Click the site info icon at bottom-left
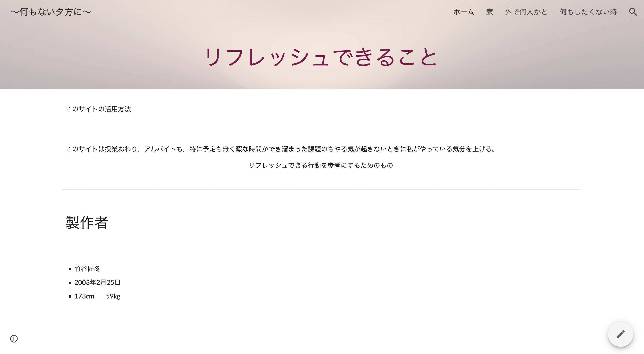The width and height of the screenshot is (644, 354). coord(14,338)
